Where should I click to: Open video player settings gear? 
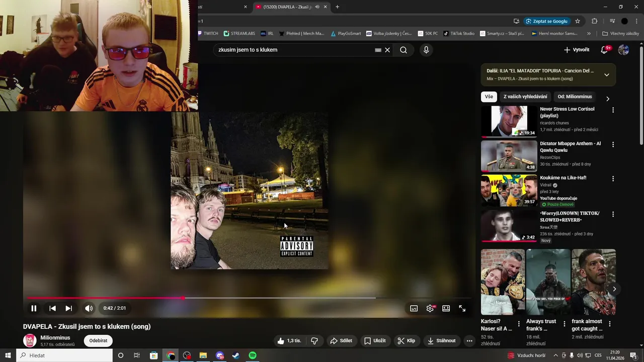(x=430, y=308)
